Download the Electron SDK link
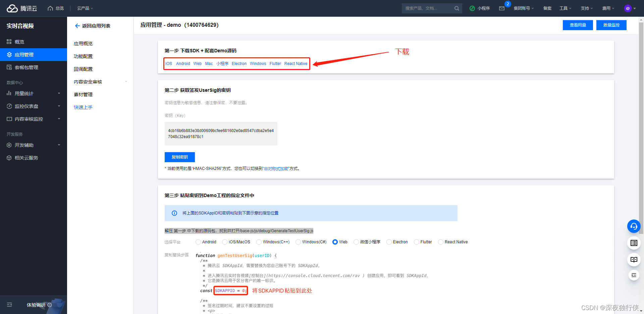 (x=239, y=64)
